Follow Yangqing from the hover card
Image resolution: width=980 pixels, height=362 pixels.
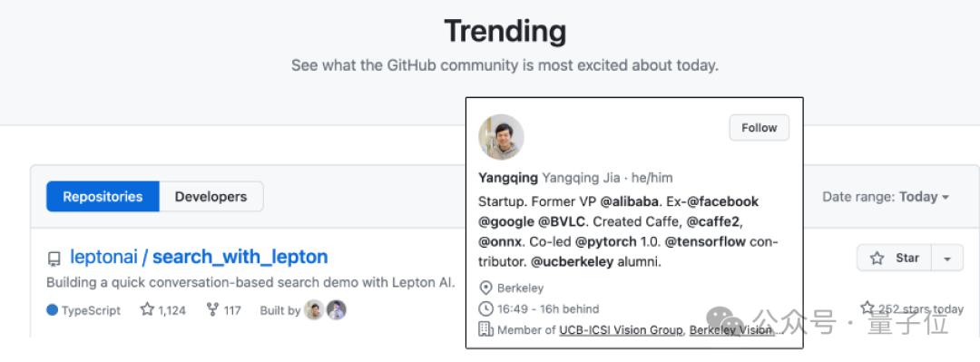tap(759, 128)
